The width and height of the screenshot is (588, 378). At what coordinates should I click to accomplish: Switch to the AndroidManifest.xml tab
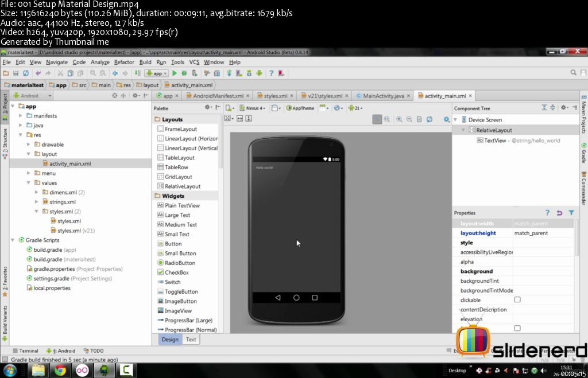(x=218, y=96)
